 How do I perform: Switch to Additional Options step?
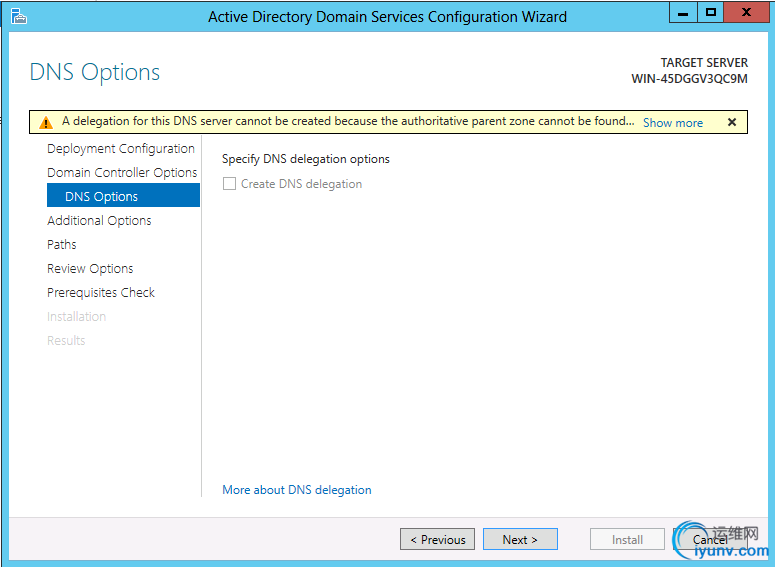(x=99, y=221)
